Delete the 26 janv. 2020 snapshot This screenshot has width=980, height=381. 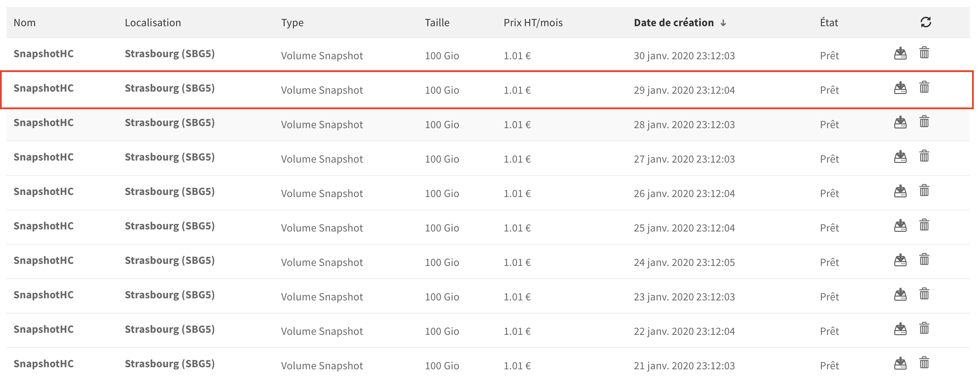pyautogui.click(x=924, y=191)
